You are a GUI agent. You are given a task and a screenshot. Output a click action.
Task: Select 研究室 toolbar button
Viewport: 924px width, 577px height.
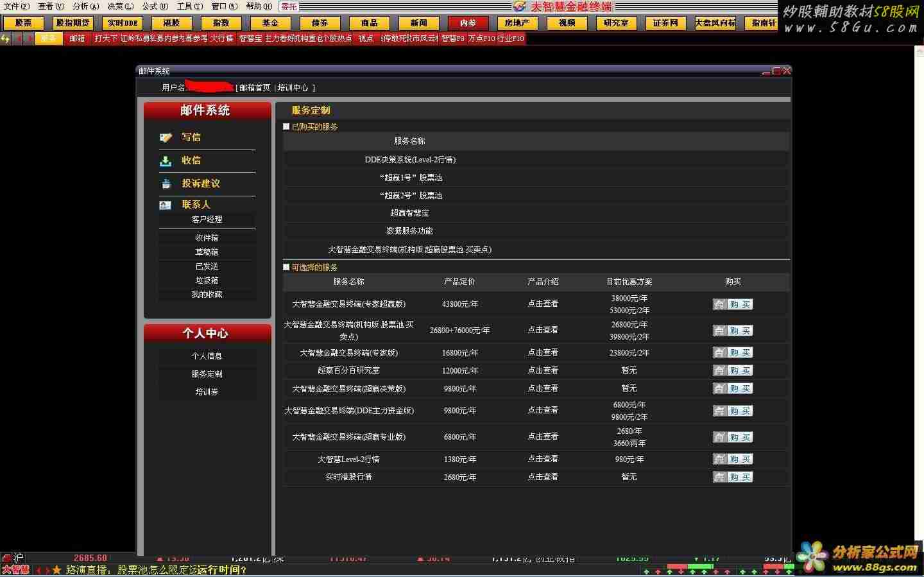[617, 23]
